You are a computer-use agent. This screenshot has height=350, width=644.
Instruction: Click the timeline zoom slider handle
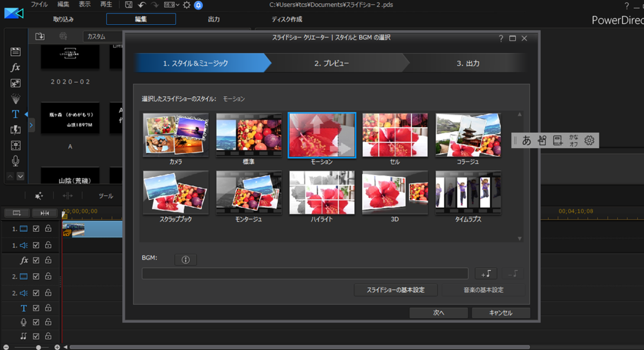click(x=39, y=347)
